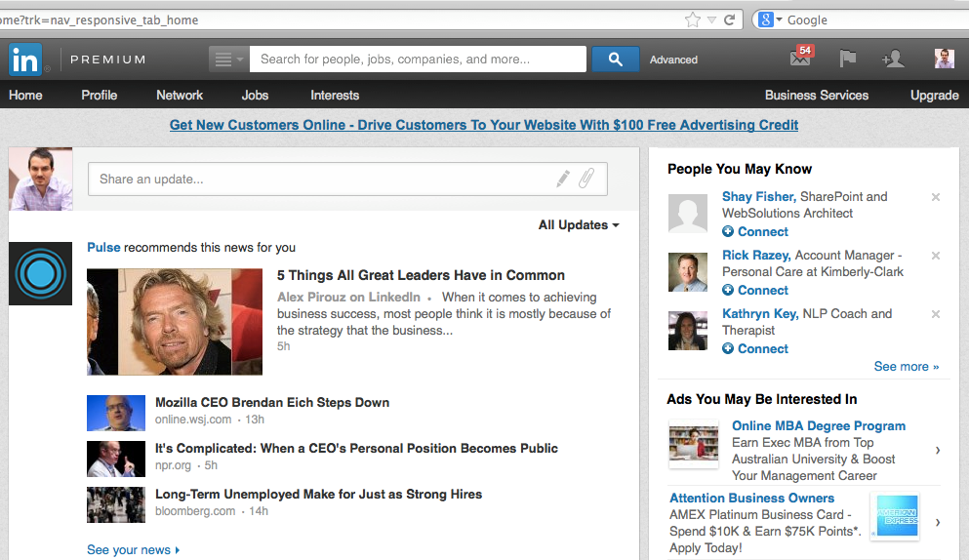
Task: Bookmark page with browser star icon
Action: pyautogui.click(x=693, y=20)
